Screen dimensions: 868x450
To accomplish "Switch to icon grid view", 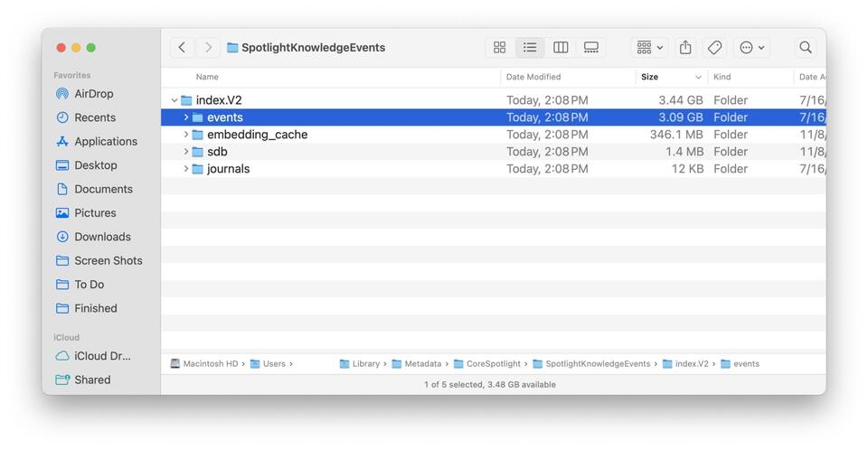I will 499,48.
